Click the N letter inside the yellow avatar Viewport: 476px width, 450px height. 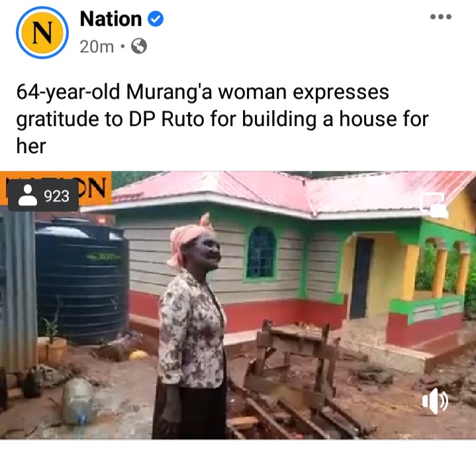[x=42, y=33]
